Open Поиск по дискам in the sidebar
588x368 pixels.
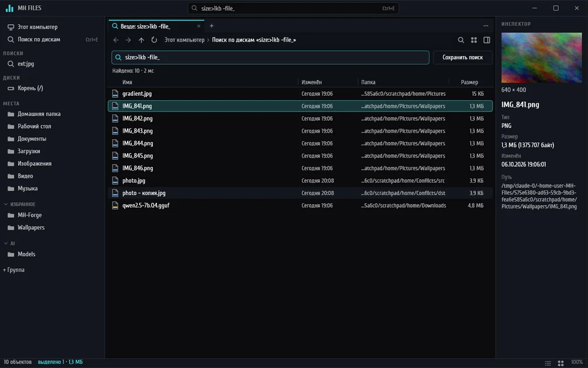[52, 40]
